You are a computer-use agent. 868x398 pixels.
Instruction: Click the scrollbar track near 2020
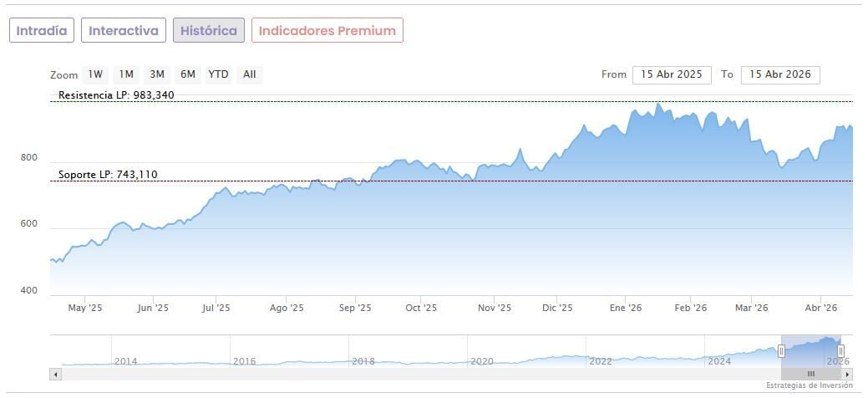pyautogui.click(x=482, y=374)
